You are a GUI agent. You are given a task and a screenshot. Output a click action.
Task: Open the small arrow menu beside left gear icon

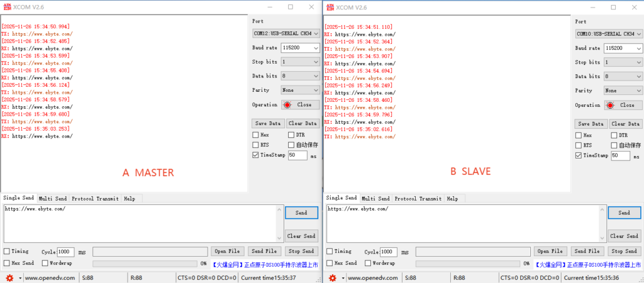[x=19, y=277]
